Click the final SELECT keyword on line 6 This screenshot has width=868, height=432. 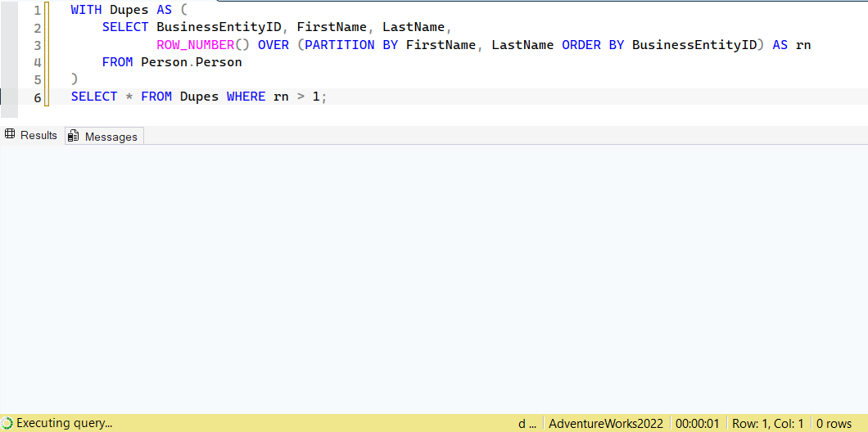click(94, 97)
